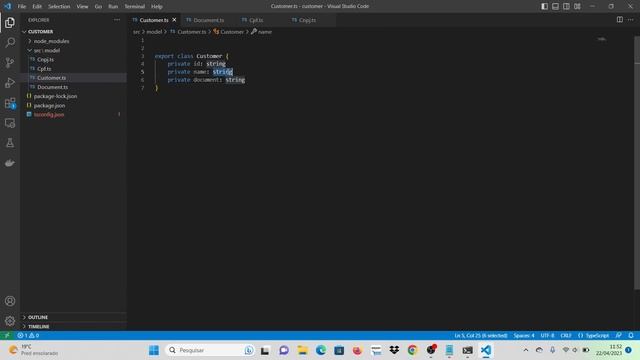The height and width of the screenshot is (360, 640).
Task: Open the Selection menu
Action: coord(59,7)
